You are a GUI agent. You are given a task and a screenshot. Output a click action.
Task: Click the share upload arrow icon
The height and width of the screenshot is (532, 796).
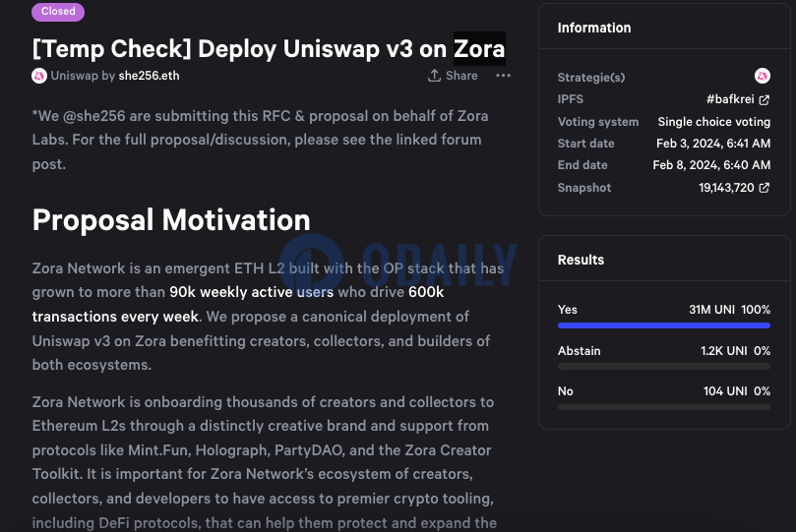(434, 76)
